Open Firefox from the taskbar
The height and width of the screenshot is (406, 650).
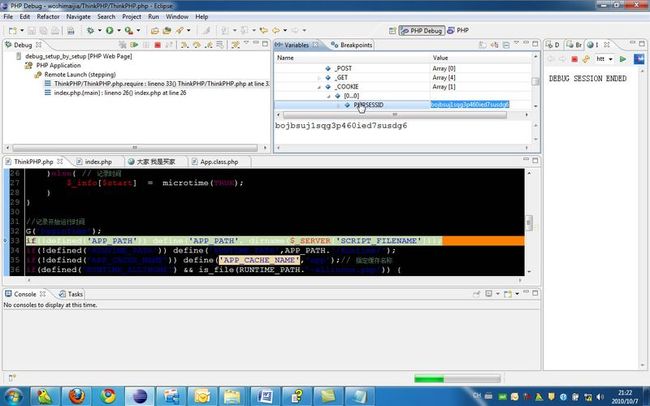click(77, 396)
